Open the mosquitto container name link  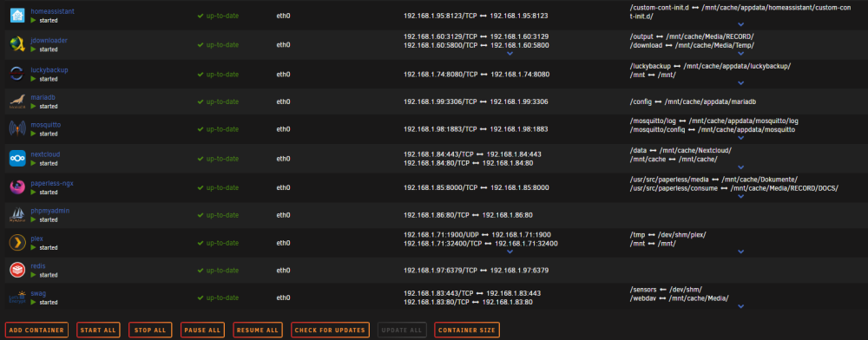[45, 125]
